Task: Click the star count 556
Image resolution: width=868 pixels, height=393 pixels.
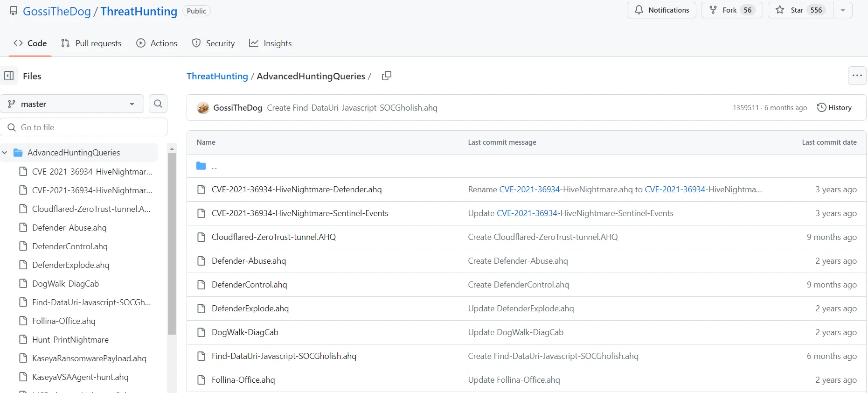Action: point(816,10)
